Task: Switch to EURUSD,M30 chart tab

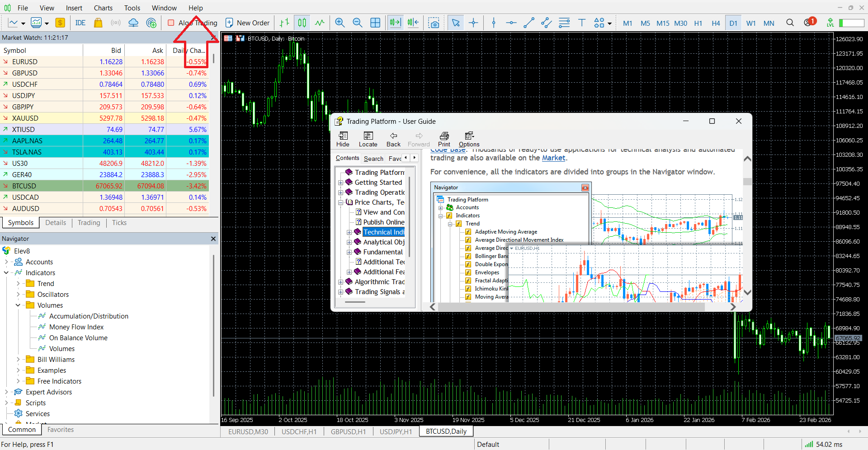Action: coord(248,431)
